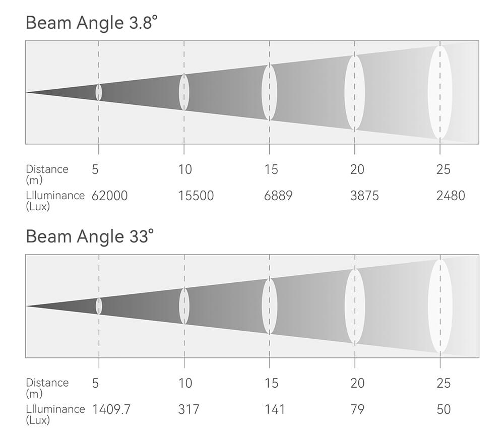Select the 62000 lux value
The image size is (504, 430).
click(x=109, y=196)
